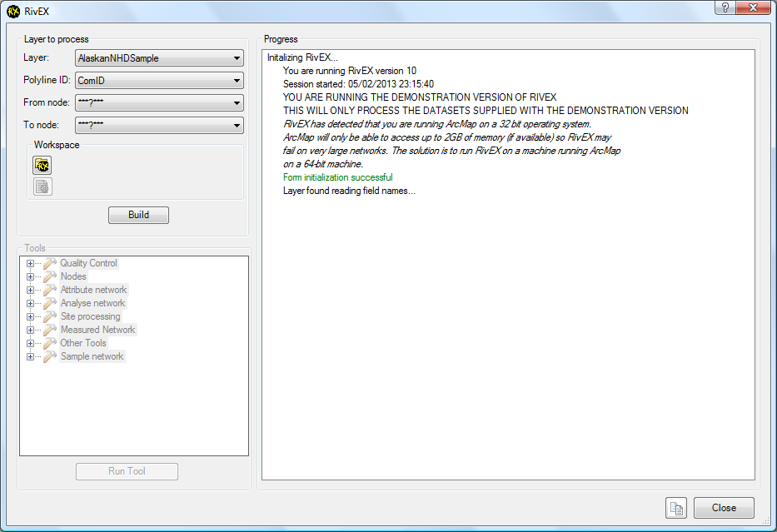Screen dimensions: 777x532
Task: Click the Other Tools hammer icon
Action: coord(50,343)
